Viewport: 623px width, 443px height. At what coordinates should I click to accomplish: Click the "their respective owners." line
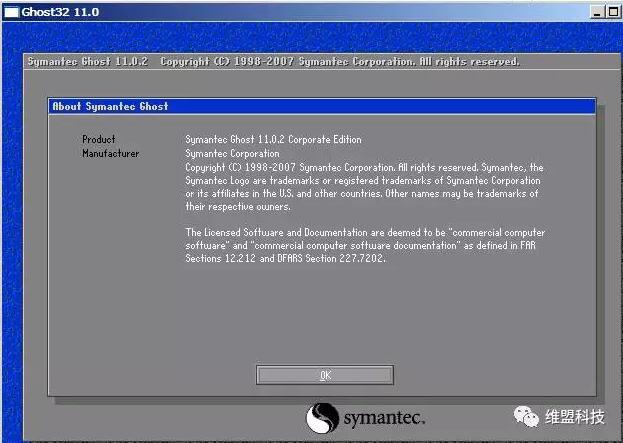coord(238,207)
